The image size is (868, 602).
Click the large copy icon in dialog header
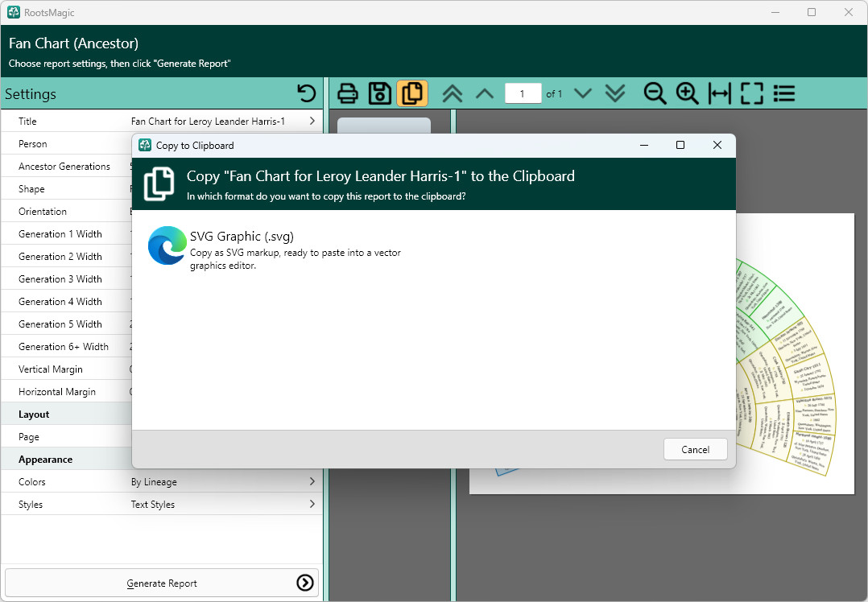(159, 183)
